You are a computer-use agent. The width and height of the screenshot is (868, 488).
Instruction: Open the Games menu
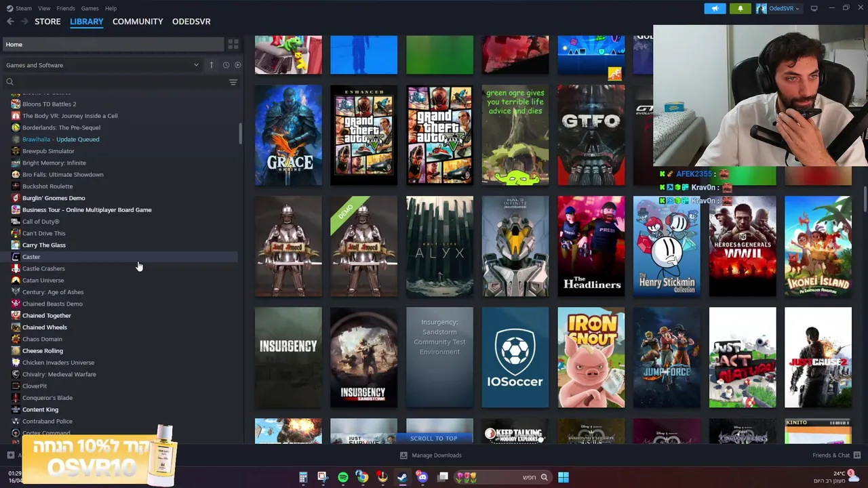90,8
